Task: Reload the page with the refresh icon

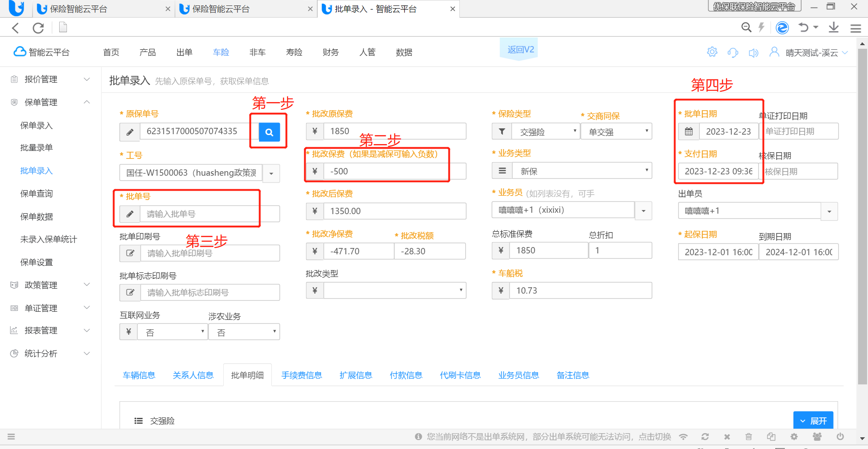Action: tap(38, 28)
